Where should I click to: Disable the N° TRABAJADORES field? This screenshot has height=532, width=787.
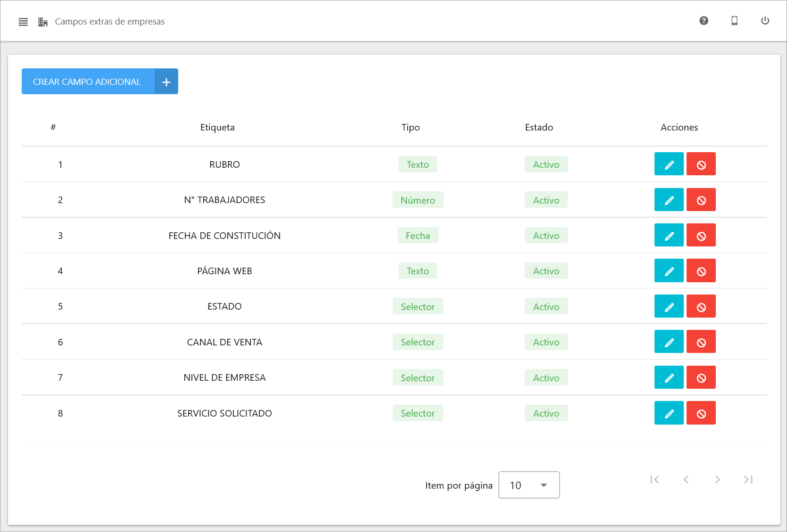701,200
